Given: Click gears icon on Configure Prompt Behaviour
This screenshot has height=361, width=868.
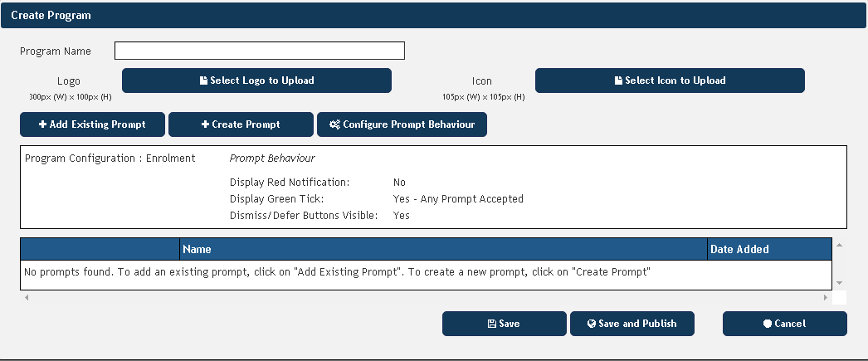Looking at the screenshot, I should (334, 124).
